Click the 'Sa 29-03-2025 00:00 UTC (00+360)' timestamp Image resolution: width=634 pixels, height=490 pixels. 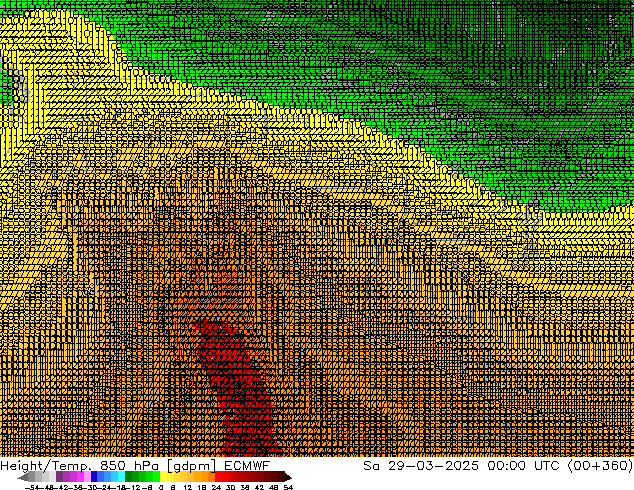(x=498, y=466)
